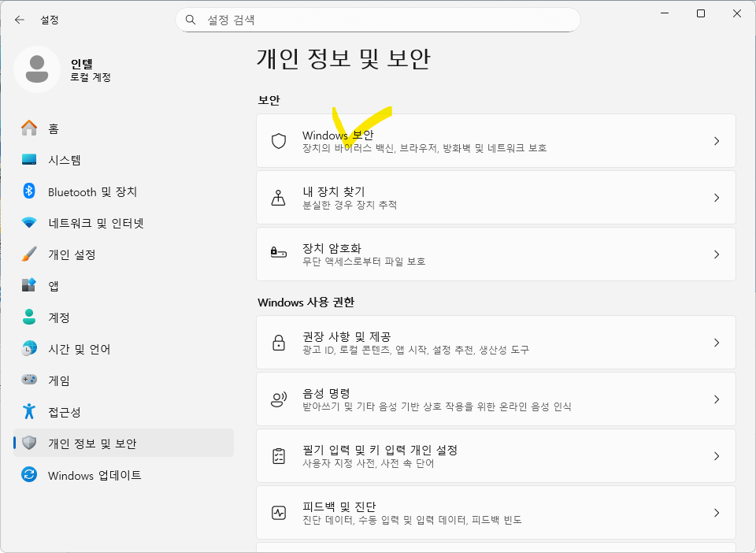
Task: Click chevron on 권장 사항 및 제공 row
Action: coord(717,343)
